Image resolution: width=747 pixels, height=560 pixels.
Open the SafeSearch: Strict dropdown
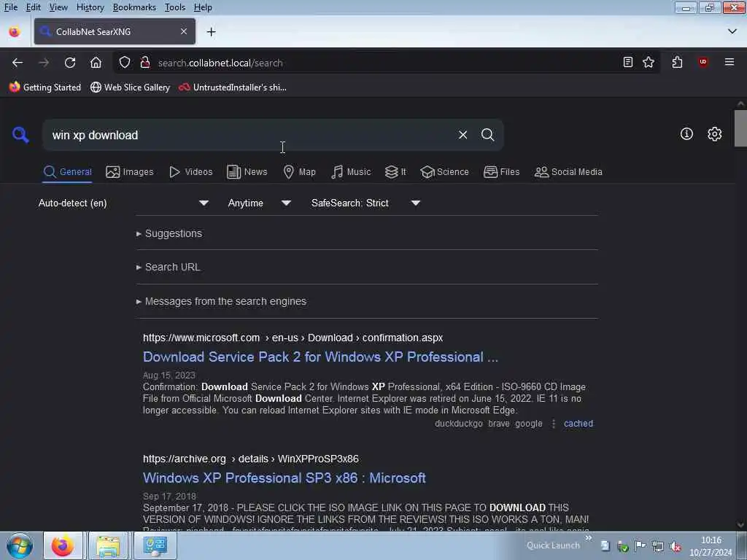365,203
